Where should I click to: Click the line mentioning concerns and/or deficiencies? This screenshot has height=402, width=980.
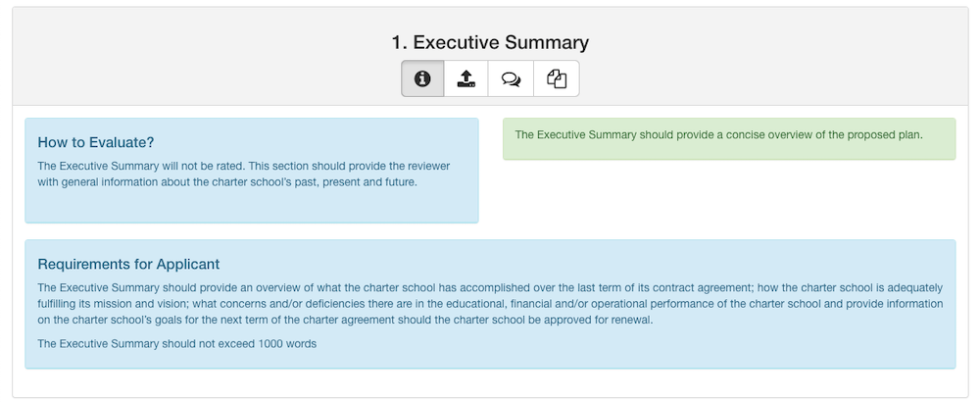490,304
